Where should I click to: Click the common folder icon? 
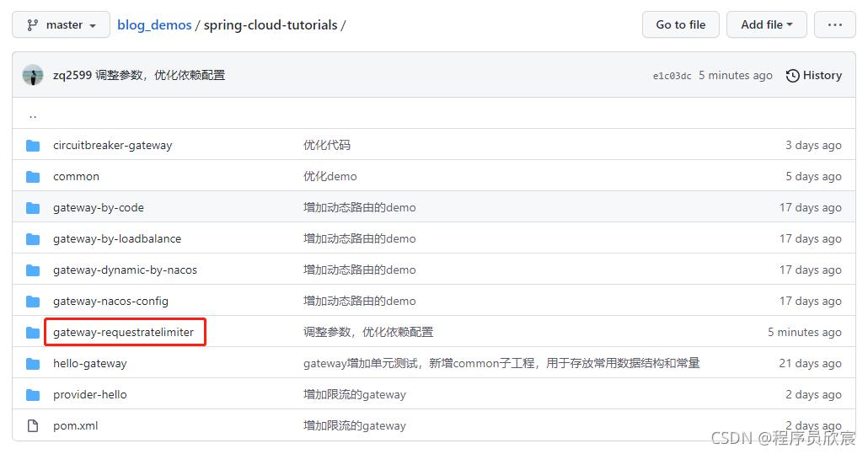[x=33, y=176]
